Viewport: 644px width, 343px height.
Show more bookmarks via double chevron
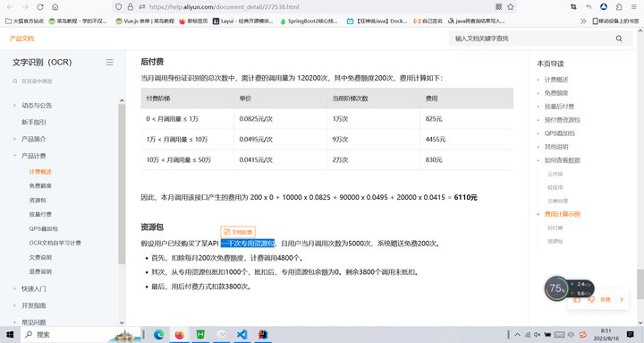coord(583,21)
